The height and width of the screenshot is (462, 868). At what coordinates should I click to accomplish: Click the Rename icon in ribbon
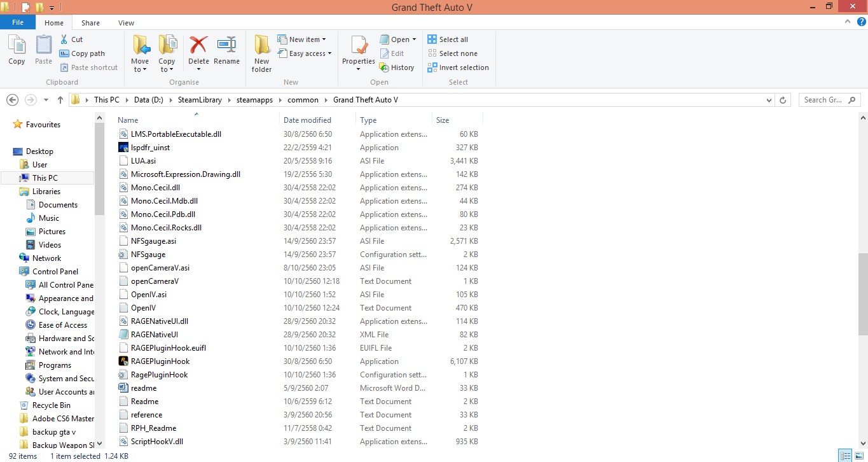226,46
